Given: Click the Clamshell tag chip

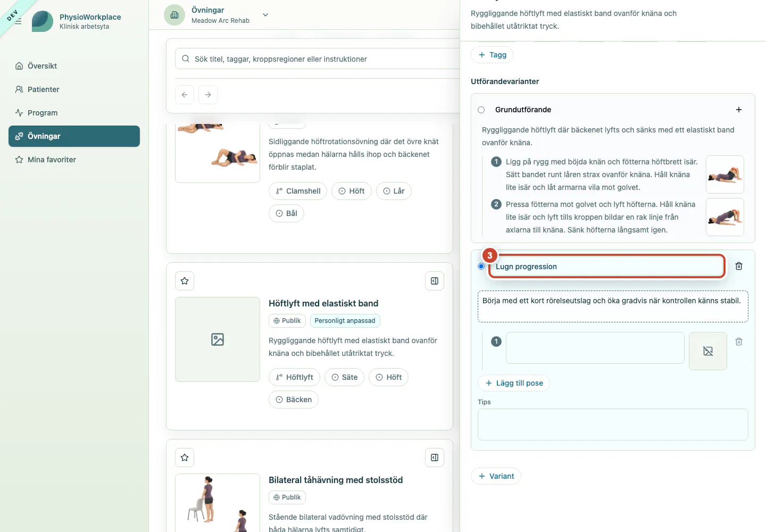Looking at the screenshot, I should 298,191.
